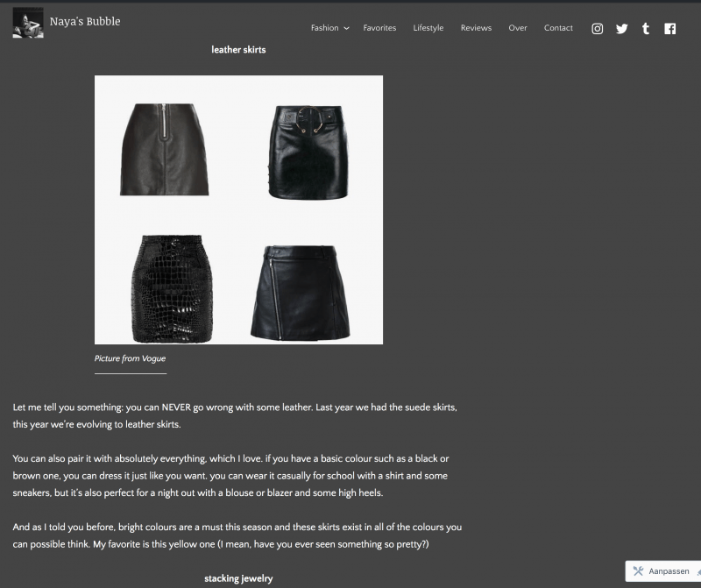Click the 'Picture from Vogue' caption
This screenshot has width=701, height=588.
(130, 358)
